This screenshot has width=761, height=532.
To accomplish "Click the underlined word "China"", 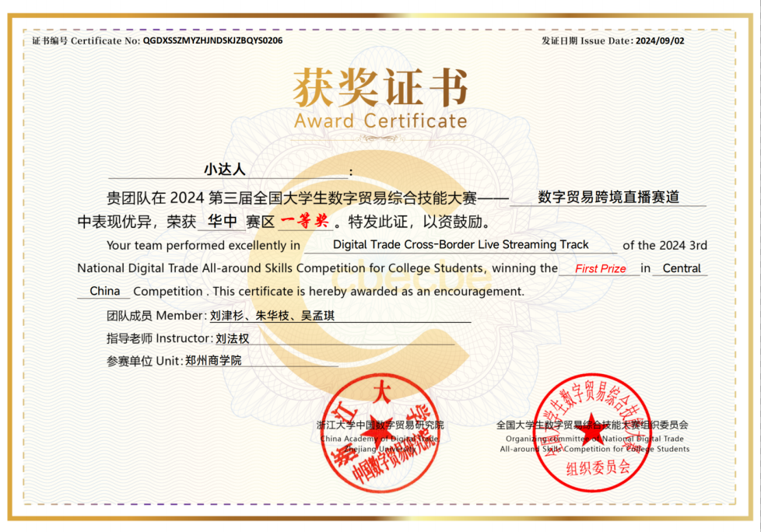I will pos(105,292).
